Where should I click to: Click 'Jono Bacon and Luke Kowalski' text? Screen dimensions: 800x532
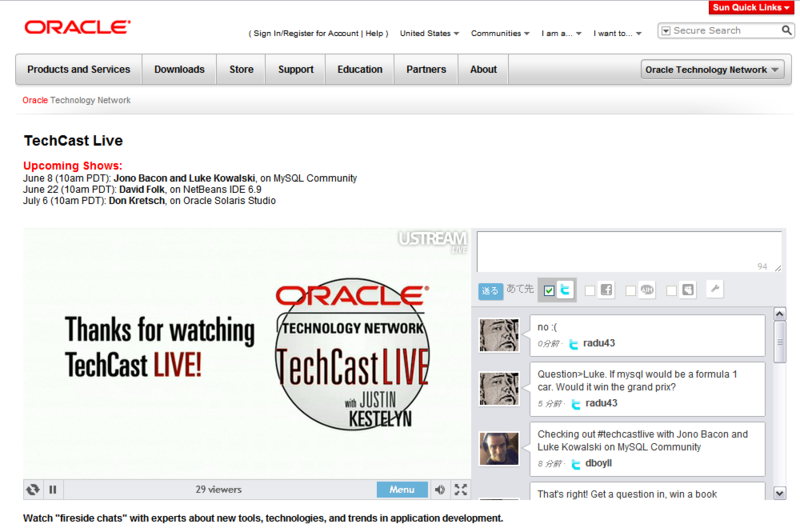[x=184, y=179]
